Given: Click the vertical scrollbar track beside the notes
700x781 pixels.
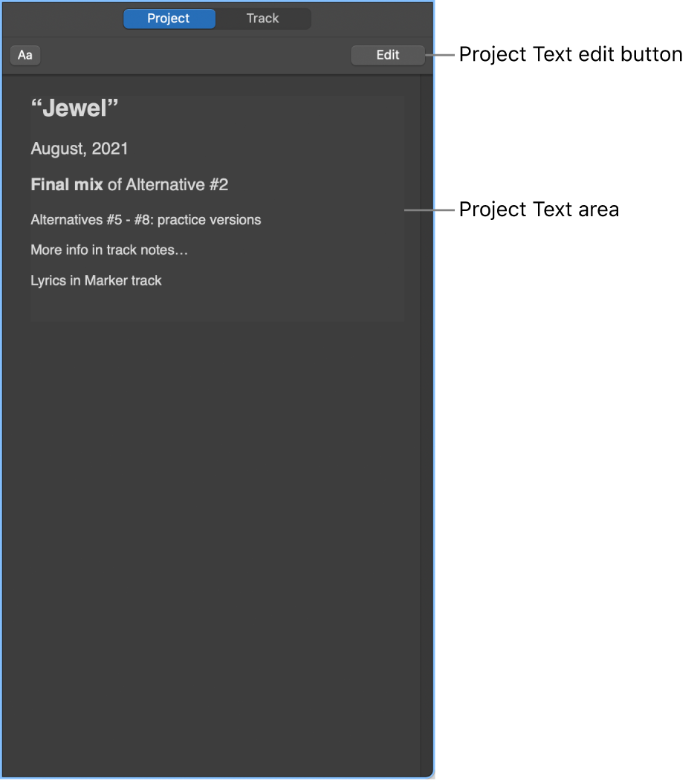Looking at the screenshot, I should 426,424.
